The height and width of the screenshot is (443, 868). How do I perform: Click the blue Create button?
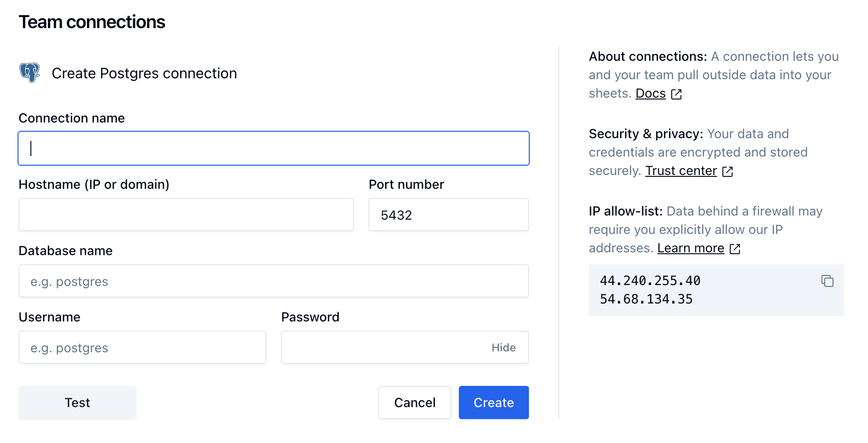coord(493,402)
